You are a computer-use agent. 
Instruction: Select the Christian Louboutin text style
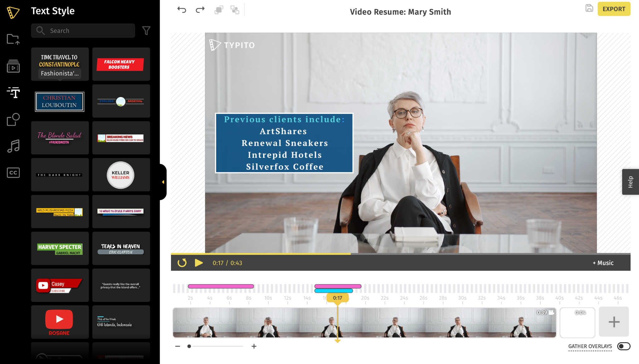[x=60, y=101]
